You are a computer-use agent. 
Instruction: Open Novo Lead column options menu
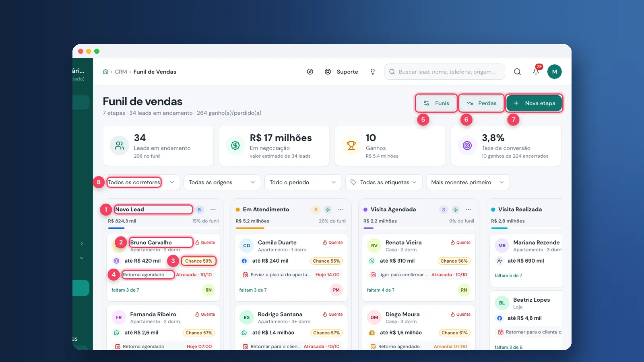click(213, 210)
